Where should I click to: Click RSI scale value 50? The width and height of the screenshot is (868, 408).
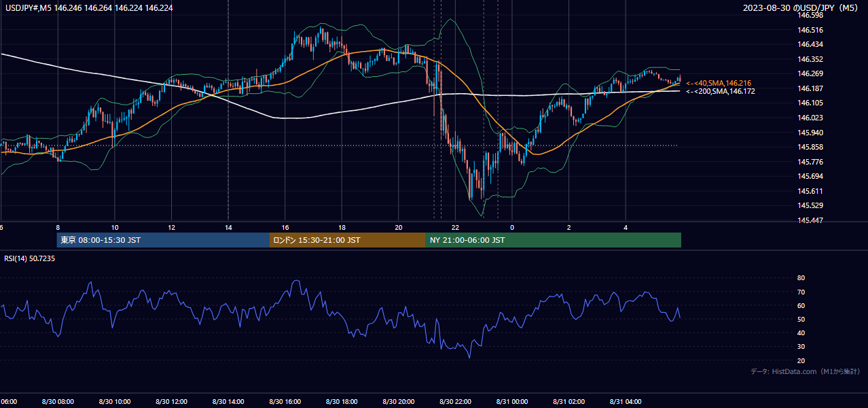click(x=801, y=319)
